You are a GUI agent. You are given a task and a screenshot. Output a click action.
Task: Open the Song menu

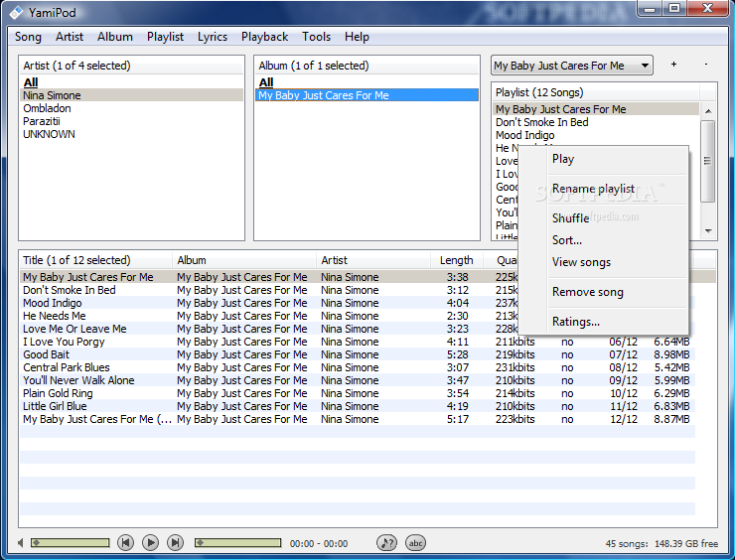pos(28,37)
